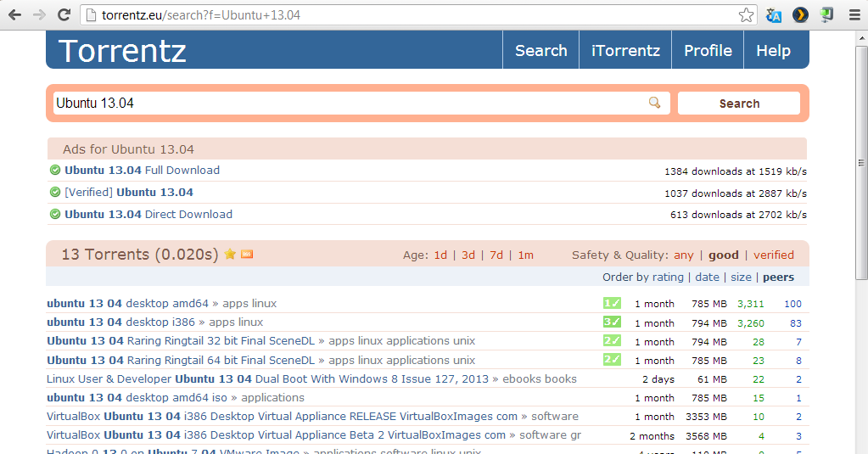Open [Verified] Ubuntu 13.04 ad link
The height and width of the screenshot is (454, 868).
(x=129, y=192)
